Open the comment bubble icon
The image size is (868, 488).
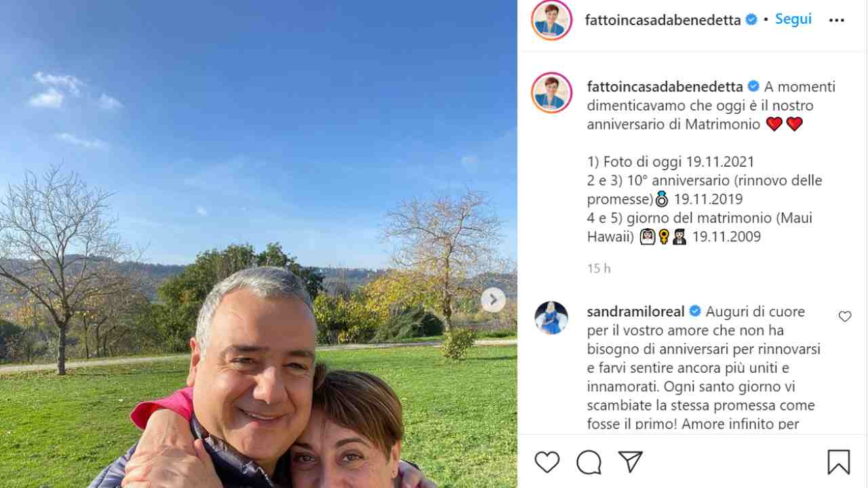tap(589, 462)
